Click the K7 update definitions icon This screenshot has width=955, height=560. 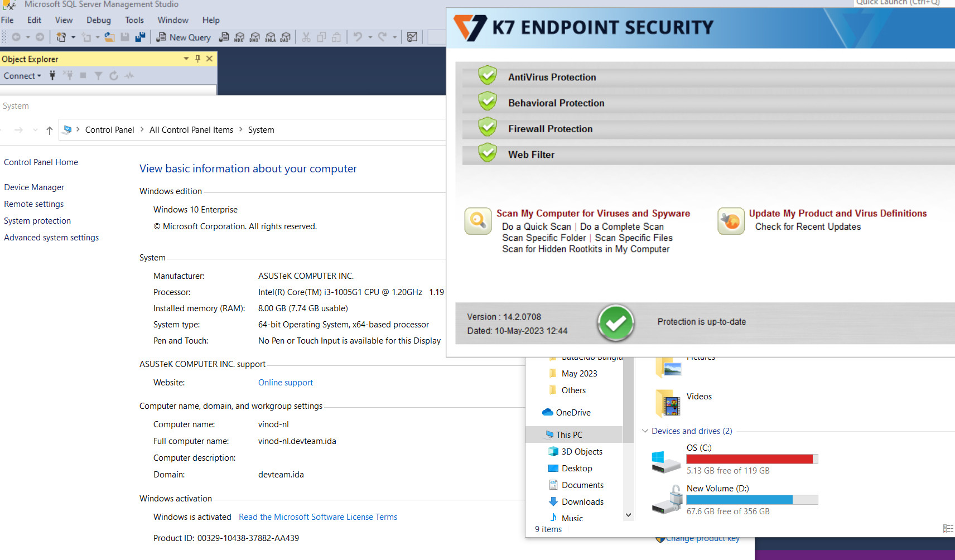pos(731,221)
